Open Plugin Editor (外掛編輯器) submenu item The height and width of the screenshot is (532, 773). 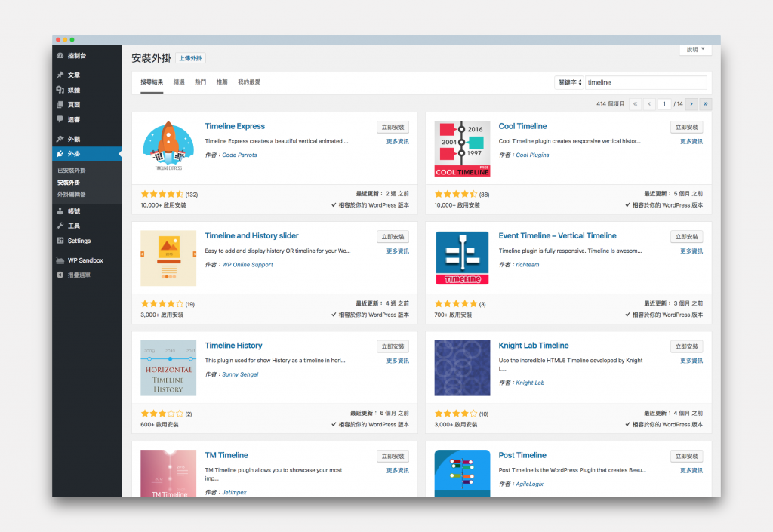click(x=72, y=194)
